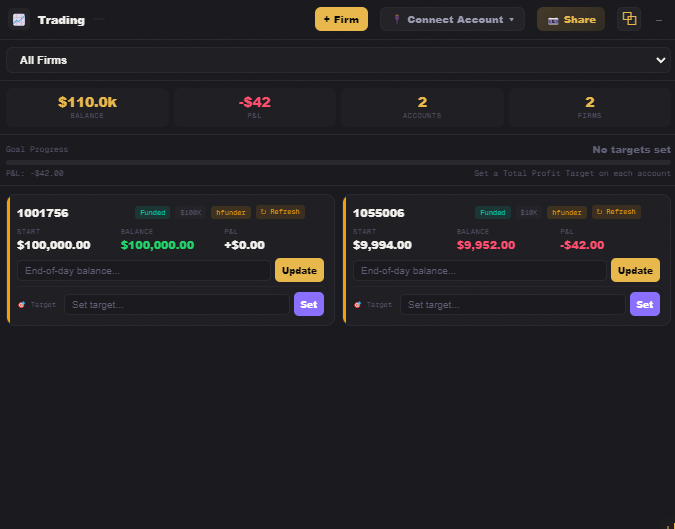Viewport: 675px width, 529px height.
Task: Minimize the Trading panel
Action: click(659, 20)
